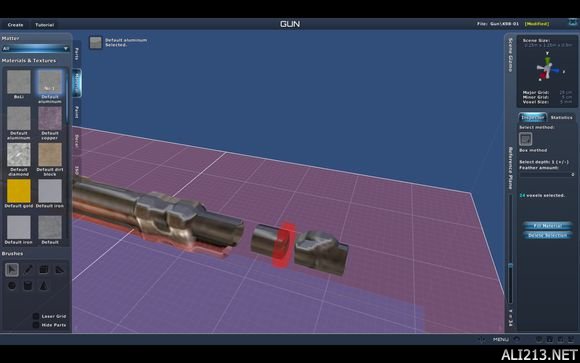The width and height of the screenshot is (580, 363).
Task: Open the Tutorial menu
Action: pos(45,25)
